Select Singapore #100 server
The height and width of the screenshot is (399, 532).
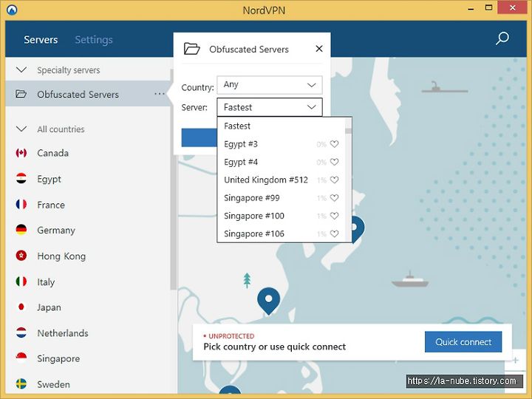[x=281, y=216]
